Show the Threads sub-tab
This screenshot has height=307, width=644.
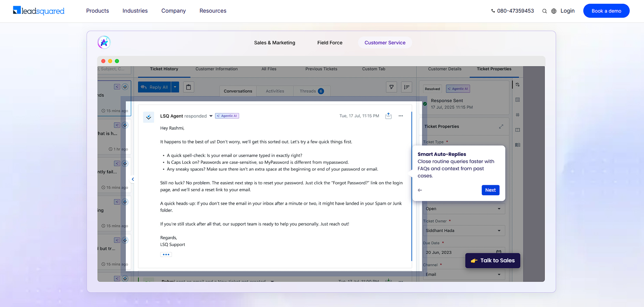click(x=312, y=91)
